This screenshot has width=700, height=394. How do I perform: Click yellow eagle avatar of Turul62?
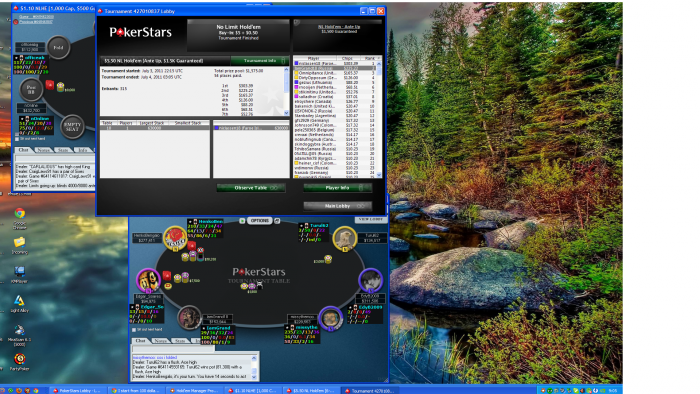(344, 238)
